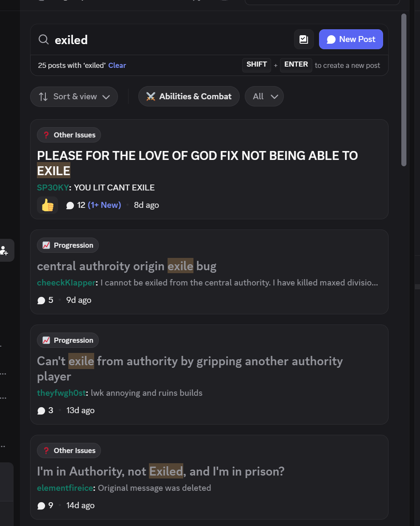Viewport: 420px width, 526px height.
Task: Click Progression tag on central authority post
Action: coord(68,245)
